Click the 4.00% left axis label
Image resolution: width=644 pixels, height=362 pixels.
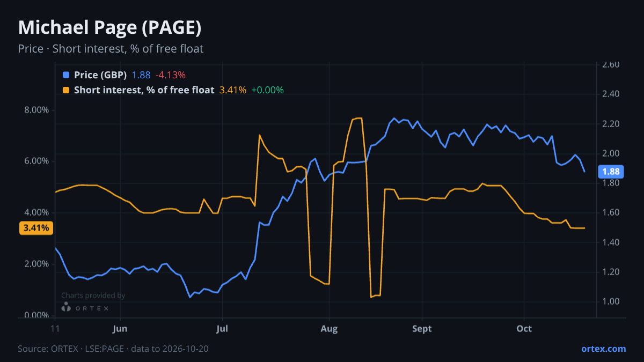36,212
